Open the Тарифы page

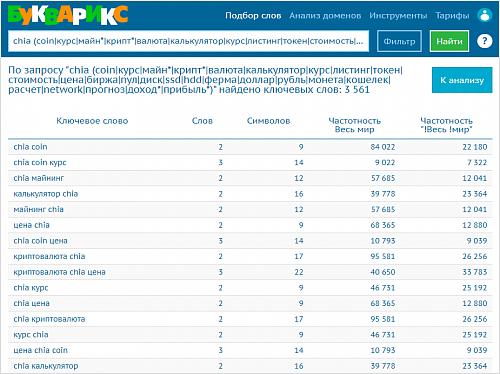[452, 16]
